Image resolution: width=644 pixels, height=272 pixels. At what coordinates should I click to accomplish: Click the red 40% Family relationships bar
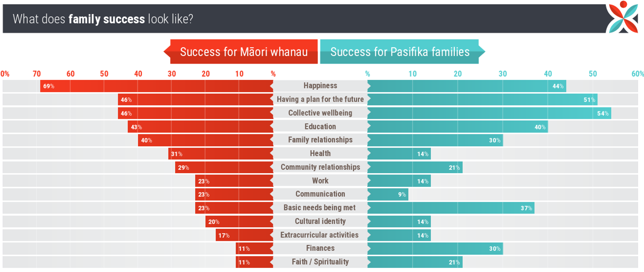click(x=205, y=140)
